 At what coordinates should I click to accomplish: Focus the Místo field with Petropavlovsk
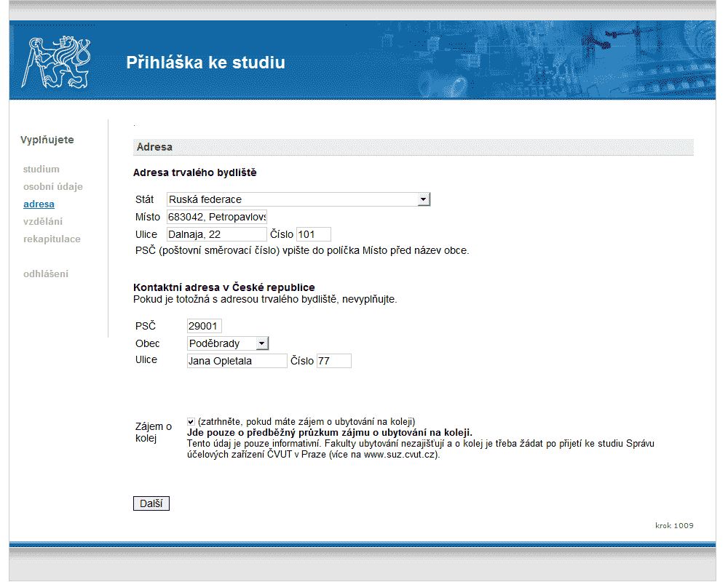pos(217,217)
